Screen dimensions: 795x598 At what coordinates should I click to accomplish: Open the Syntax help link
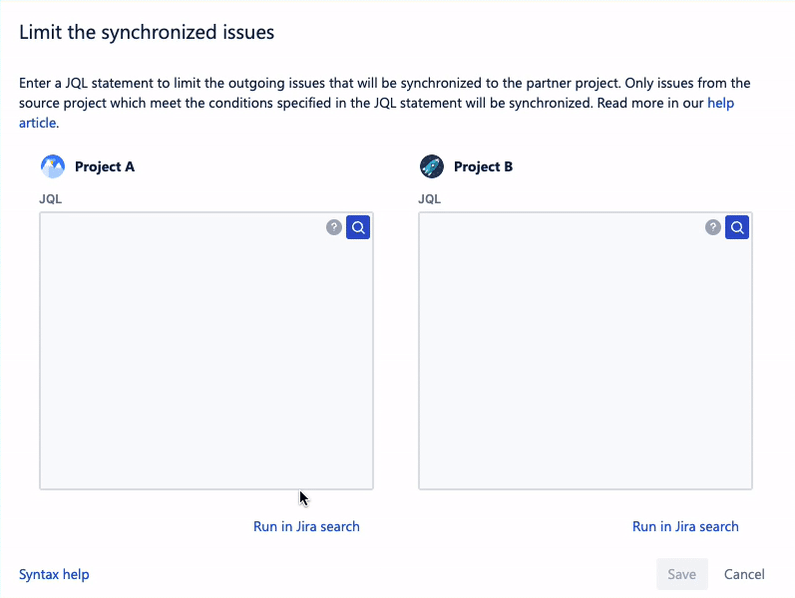(54, 574)
